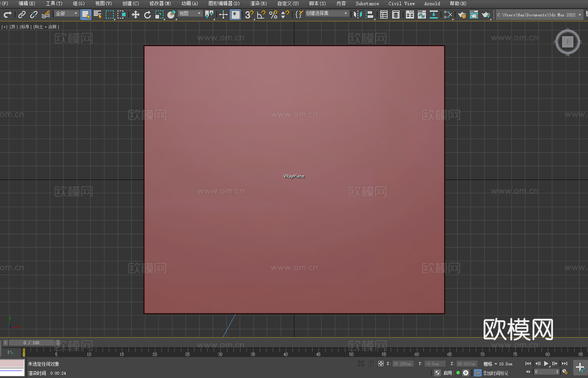
Task: Open Rendered Frame Window icon
Action: 474,14
